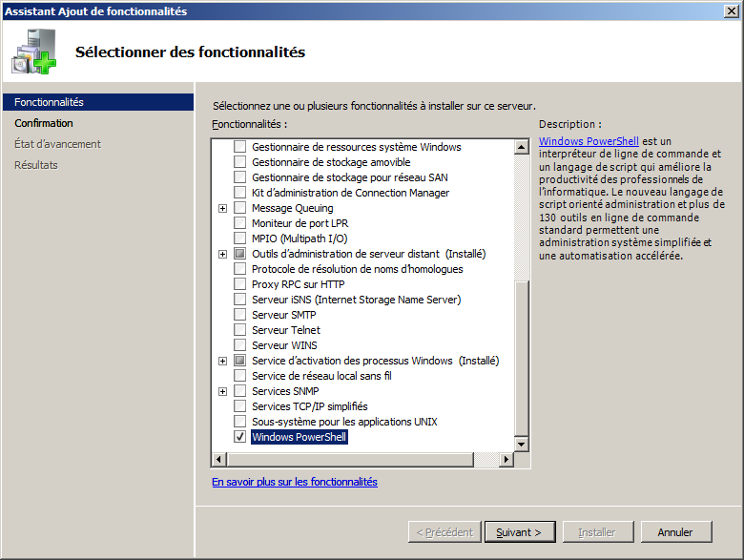Expand Outils d'administration de serveur distant
This screenshot has height=560, width=744.
[x=223, y=254]
